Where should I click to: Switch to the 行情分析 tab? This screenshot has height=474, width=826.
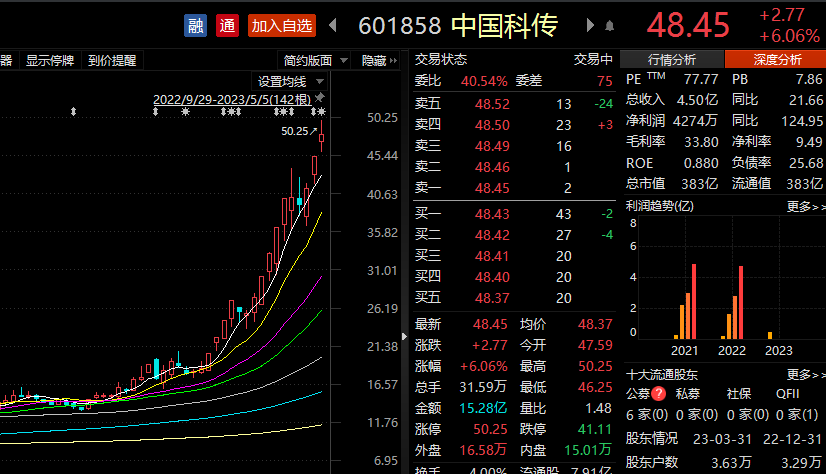pos(672,59)
